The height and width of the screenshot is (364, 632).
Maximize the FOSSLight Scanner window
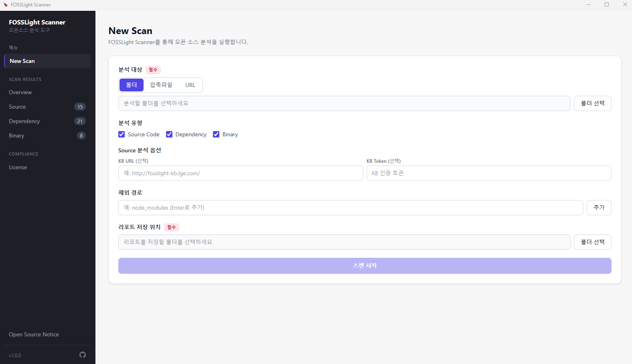point(607,5)
